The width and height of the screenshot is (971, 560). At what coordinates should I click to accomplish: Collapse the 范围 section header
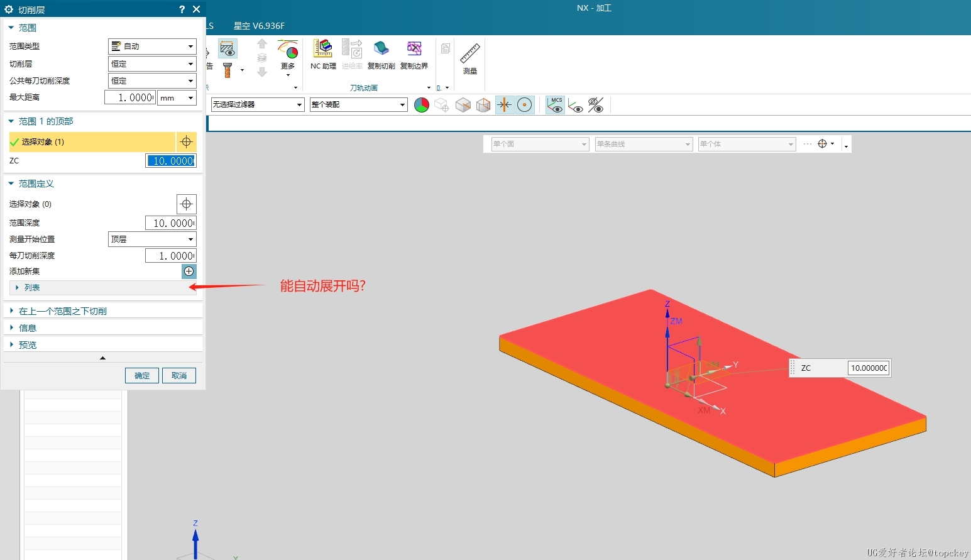(103, 28)
